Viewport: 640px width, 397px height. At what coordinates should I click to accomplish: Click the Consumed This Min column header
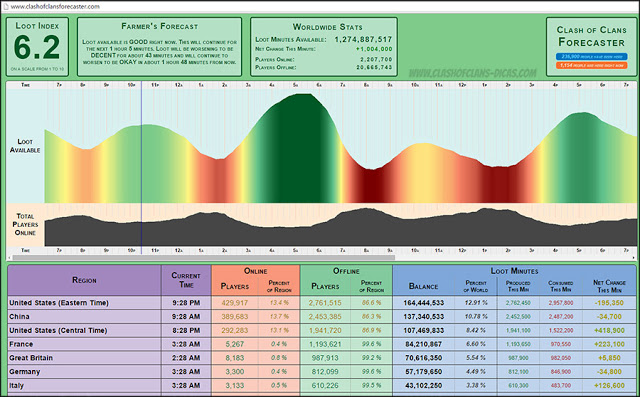(561, 286)
